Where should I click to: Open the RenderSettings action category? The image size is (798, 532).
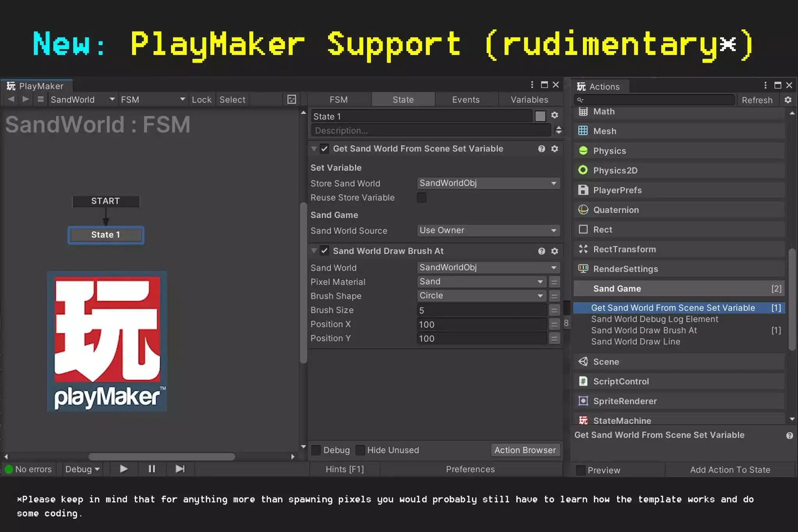679,269
